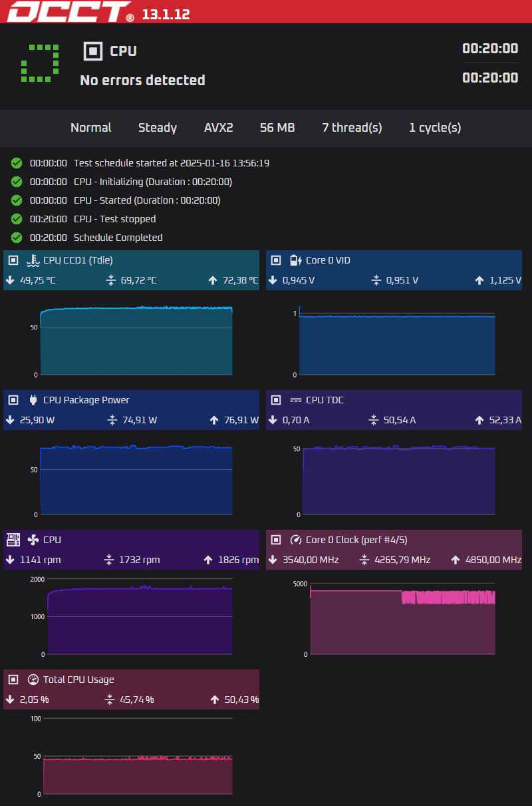Click the fan icon in CPU fan header

tap(33, 540)
